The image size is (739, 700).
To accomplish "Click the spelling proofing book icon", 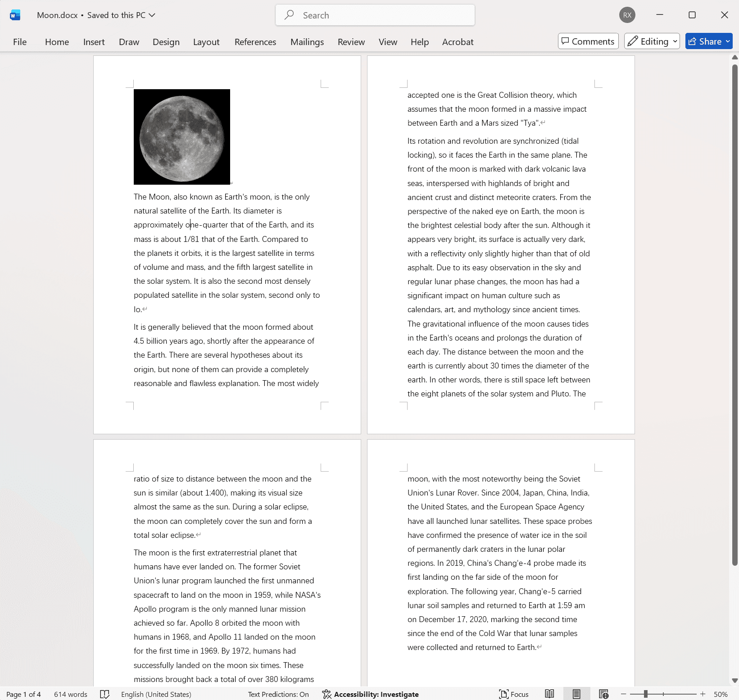I will (104, 694).
